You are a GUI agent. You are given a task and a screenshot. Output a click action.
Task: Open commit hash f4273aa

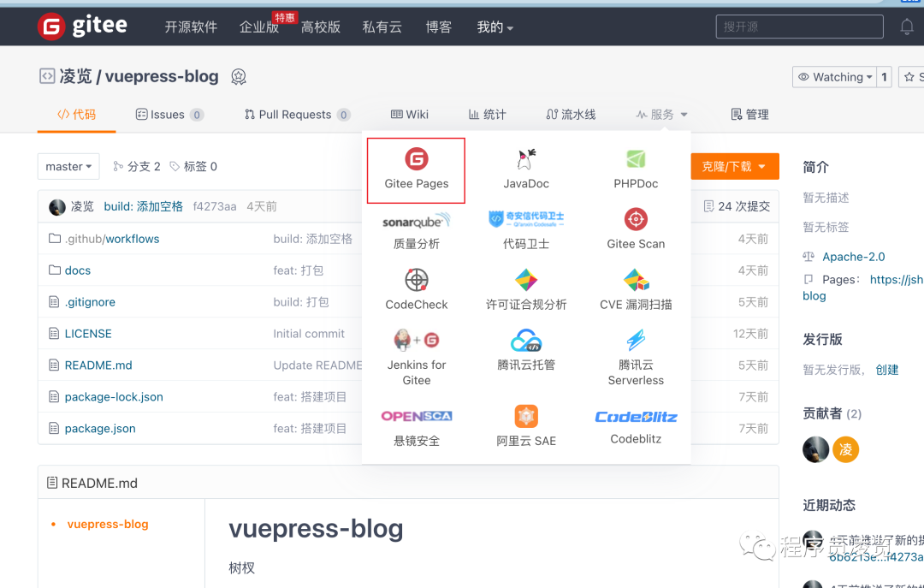215,206
